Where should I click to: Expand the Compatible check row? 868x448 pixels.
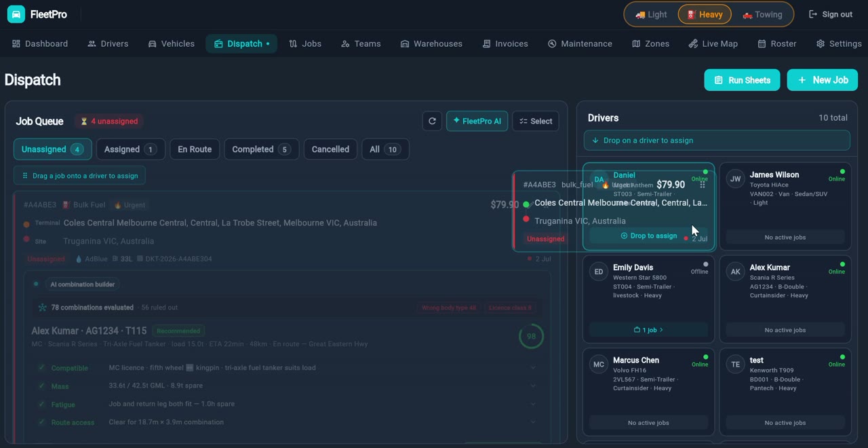click(x=288, y=368)
